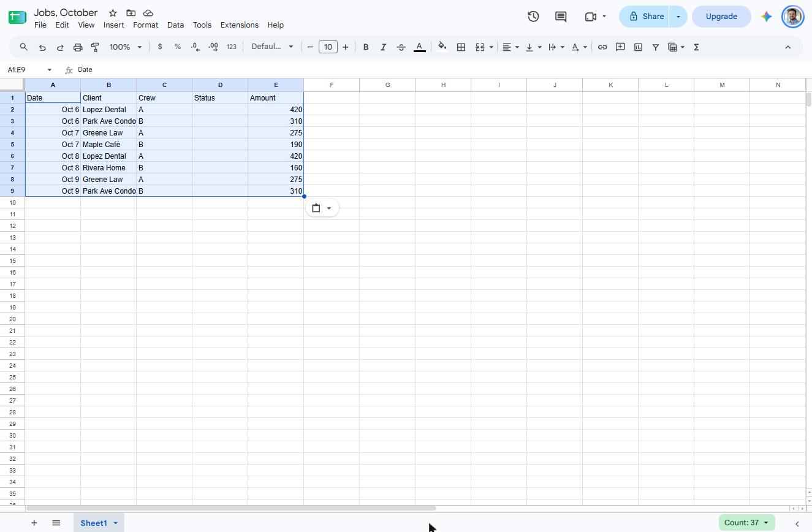Open the Insert menu

(114, 25)
